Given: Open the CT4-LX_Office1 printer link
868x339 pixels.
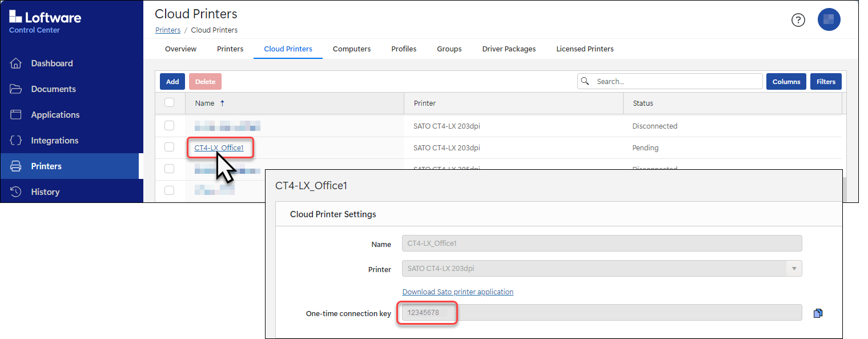Looking at the screenshot, I should [x=219, y=148].
